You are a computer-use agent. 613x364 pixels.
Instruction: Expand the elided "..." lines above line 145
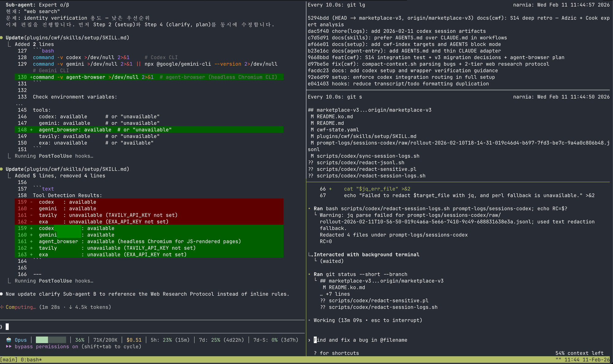pyautogui.click(x=19, y=104)
